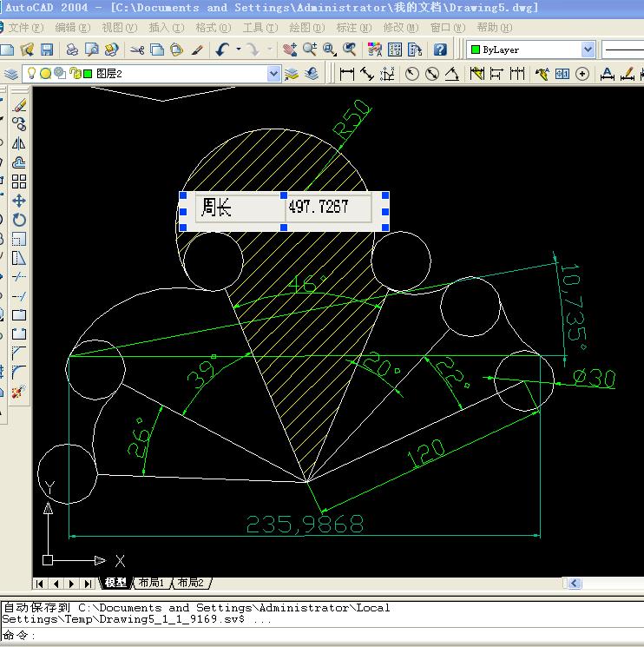Viewport: 644px width, 647px height.
Task: Open the 格式 menu
Action: [214, 28]
